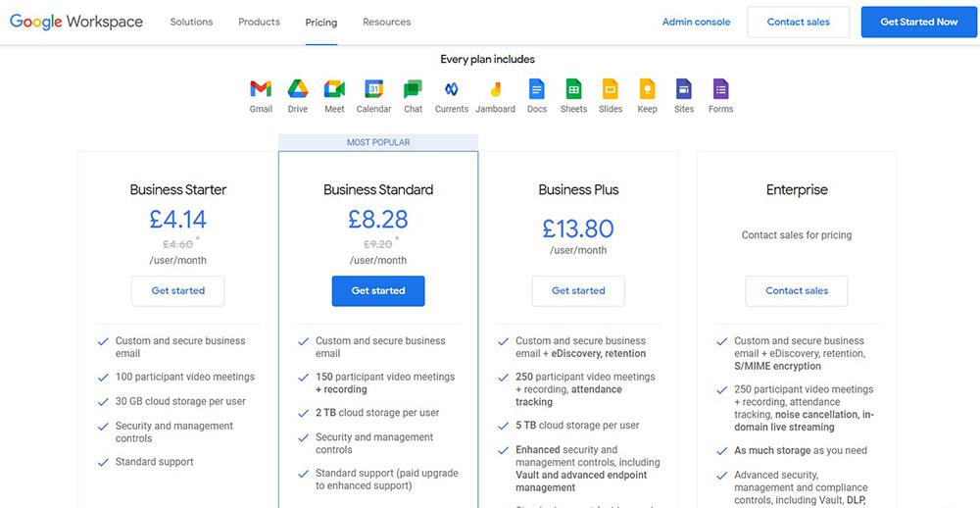Select the Meet camera icon
The height and width of the screenshot is (508, 980).
coord(334,89)
